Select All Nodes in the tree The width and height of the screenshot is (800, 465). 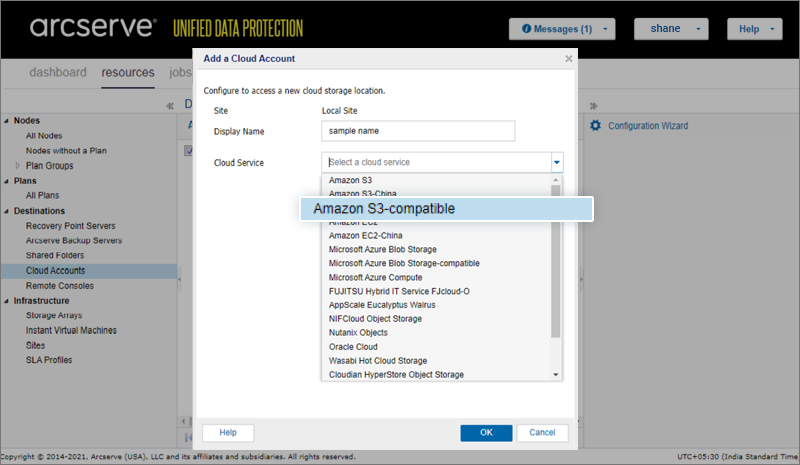tap(44, 136)
